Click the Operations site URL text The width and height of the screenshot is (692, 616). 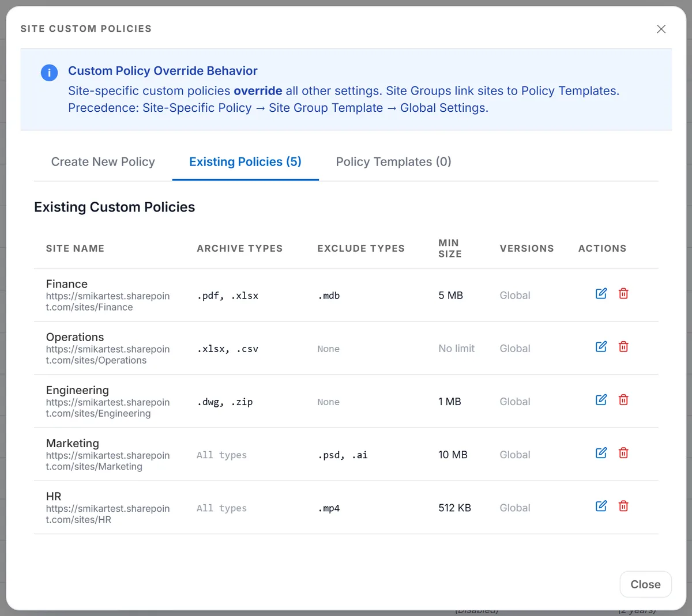click(108, 354)
